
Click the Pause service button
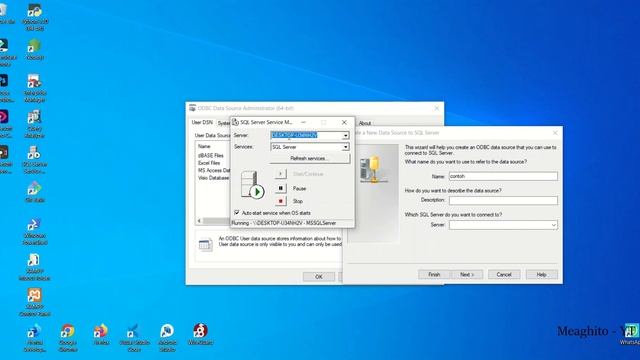280,188
